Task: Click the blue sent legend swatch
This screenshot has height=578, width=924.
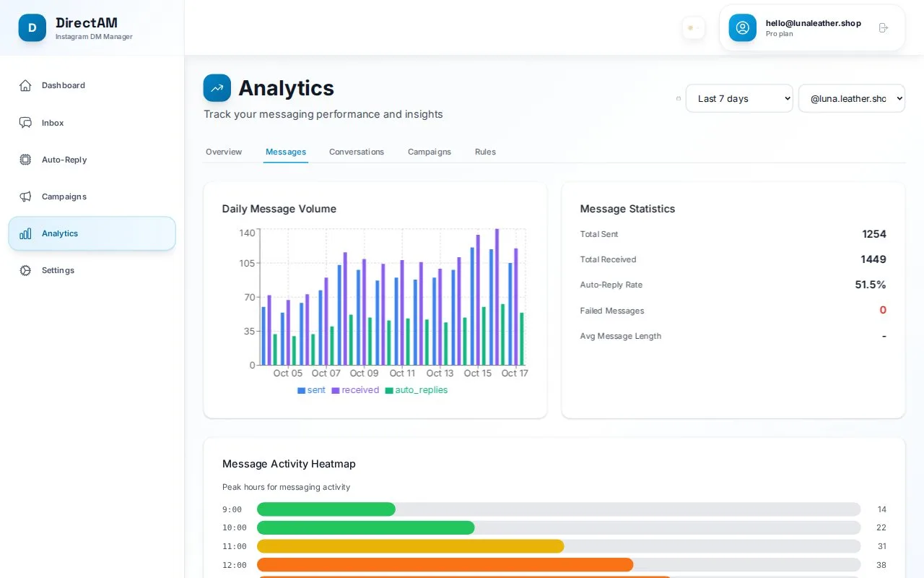Action: coord(302,391)
